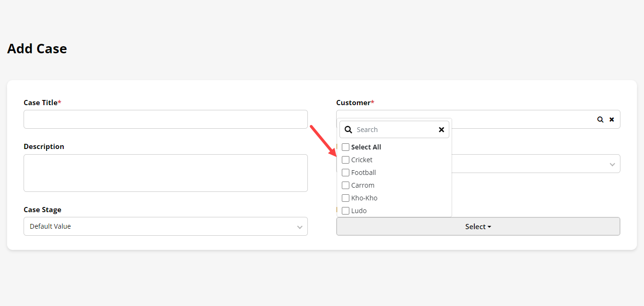
Task: Check the Cricket option
Action: point(346,160)
